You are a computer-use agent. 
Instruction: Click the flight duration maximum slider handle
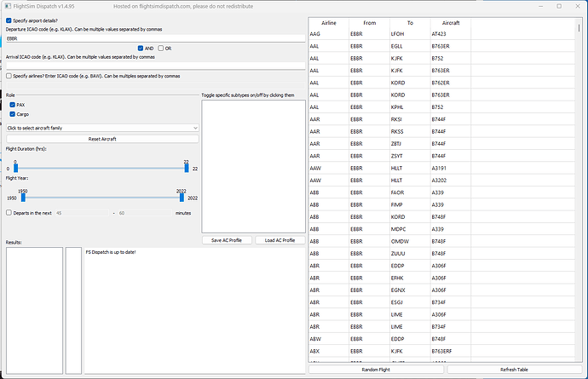coord(187,168)
